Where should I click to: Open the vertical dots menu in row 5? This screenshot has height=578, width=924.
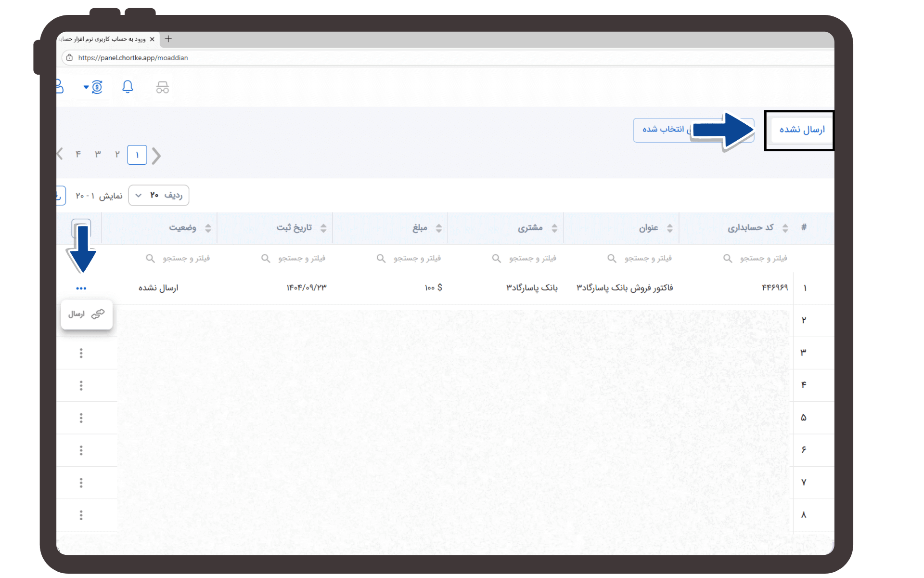pos(81,418)
